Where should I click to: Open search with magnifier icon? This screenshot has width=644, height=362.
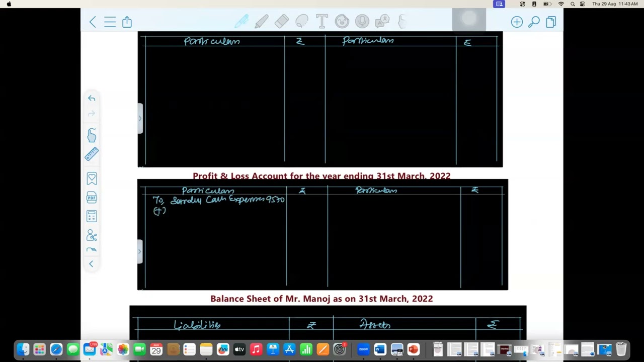point(534,22)
